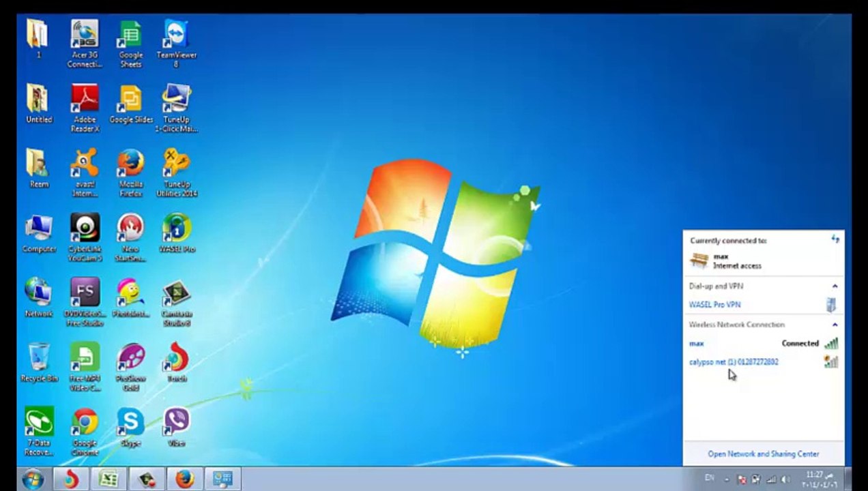This screenshot has width=868, height=491.
Task: Select TuneUp 1-Click Maintenance shortcut
Action: click(x=176, y=108)
